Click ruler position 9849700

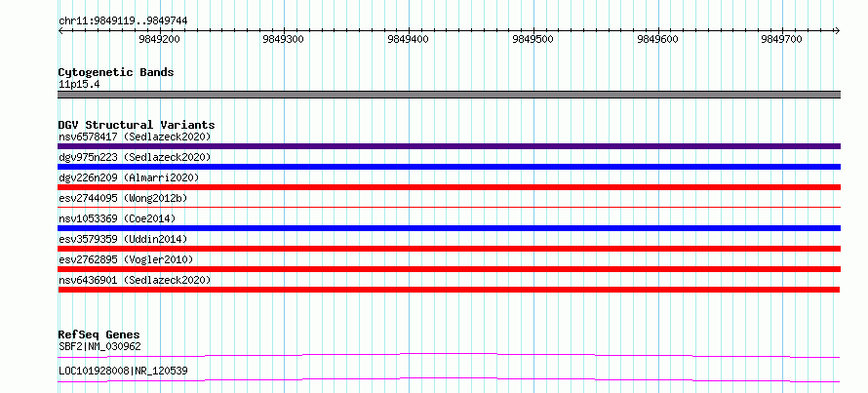pos(782,39)
